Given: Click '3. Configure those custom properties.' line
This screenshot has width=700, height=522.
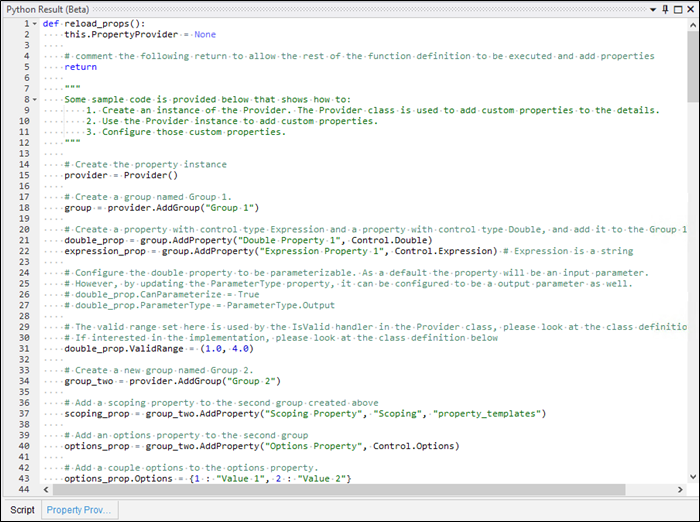Looking at the screenshot, I should pyautogui.click(x=186, y=132).
